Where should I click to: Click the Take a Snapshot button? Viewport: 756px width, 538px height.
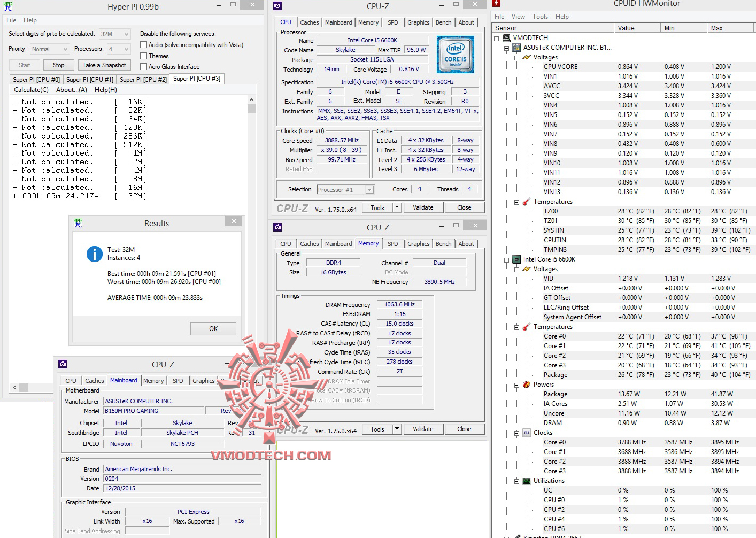click(104, 65)
